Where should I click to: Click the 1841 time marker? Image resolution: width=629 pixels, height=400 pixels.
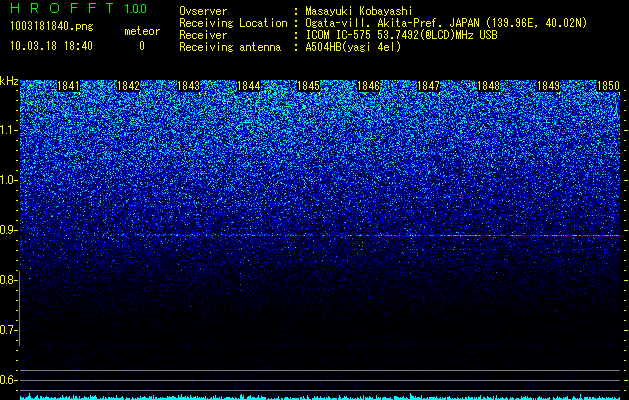point(69,86)
